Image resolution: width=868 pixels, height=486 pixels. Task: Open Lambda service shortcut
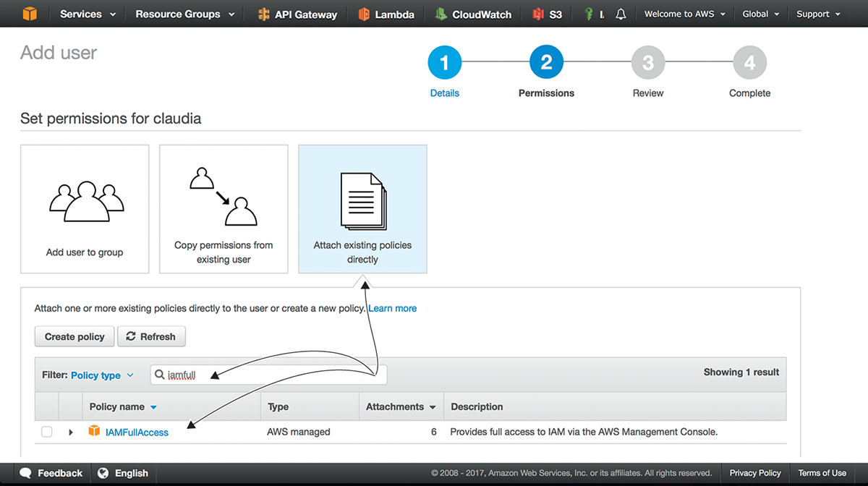(x=387, y=14)
